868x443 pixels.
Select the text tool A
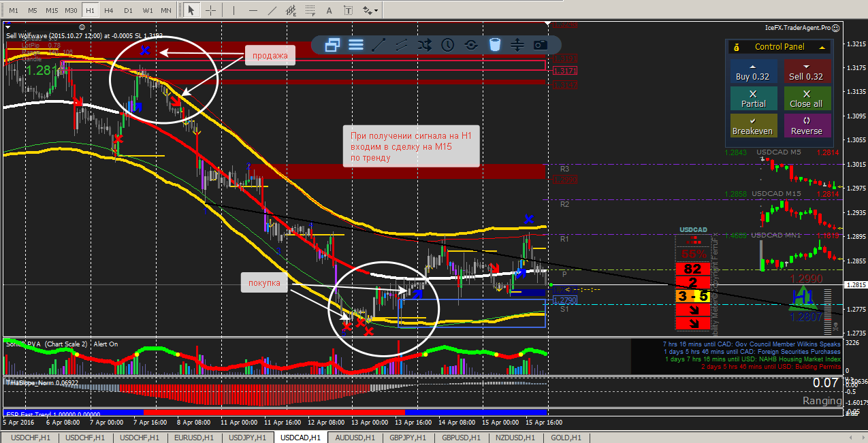point(329,10)
